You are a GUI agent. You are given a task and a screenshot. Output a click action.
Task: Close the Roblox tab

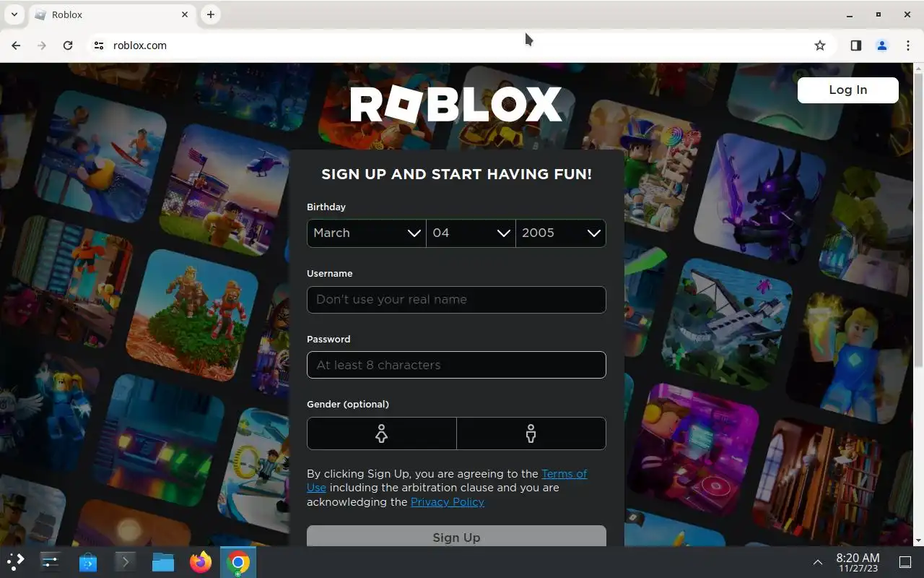[185, 14]
